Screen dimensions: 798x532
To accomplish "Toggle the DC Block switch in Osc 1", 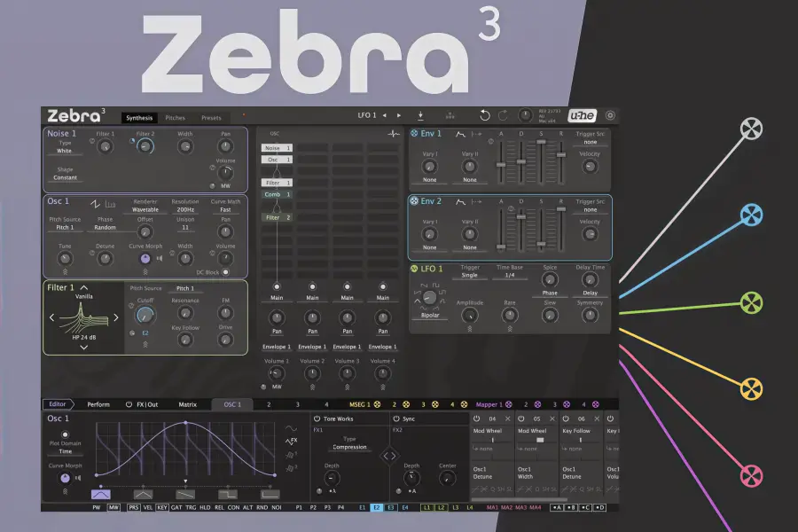I will tap(225, 272).
